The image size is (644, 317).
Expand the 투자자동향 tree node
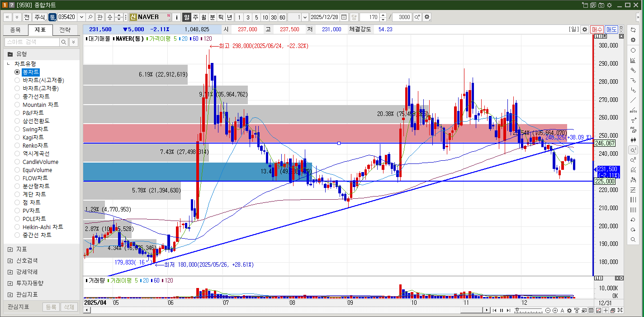[10, 283]
